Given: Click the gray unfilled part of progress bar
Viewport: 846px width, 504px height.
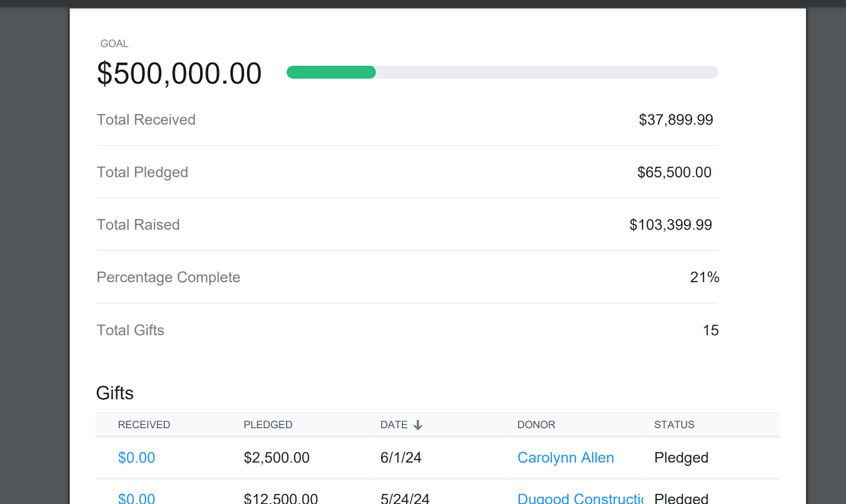Looking at the screenshot, I should click(547, 73).
